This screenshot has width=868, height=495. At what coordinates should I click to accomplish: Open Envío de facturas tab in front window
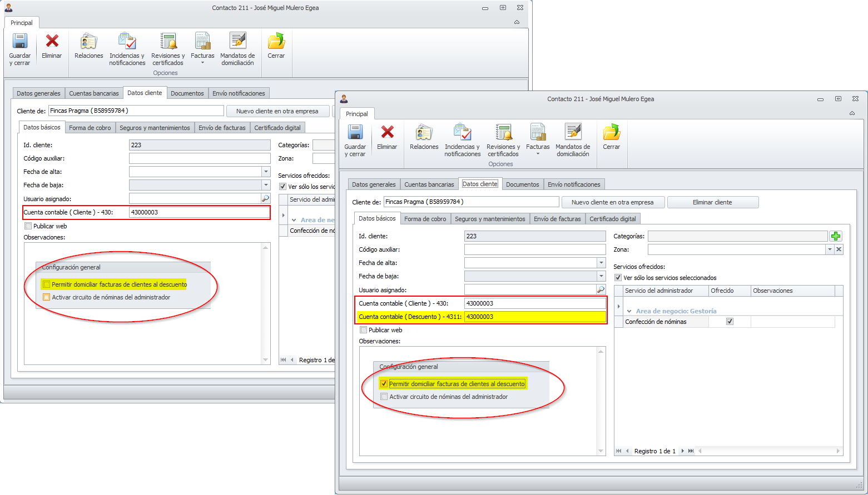point(557,219)
